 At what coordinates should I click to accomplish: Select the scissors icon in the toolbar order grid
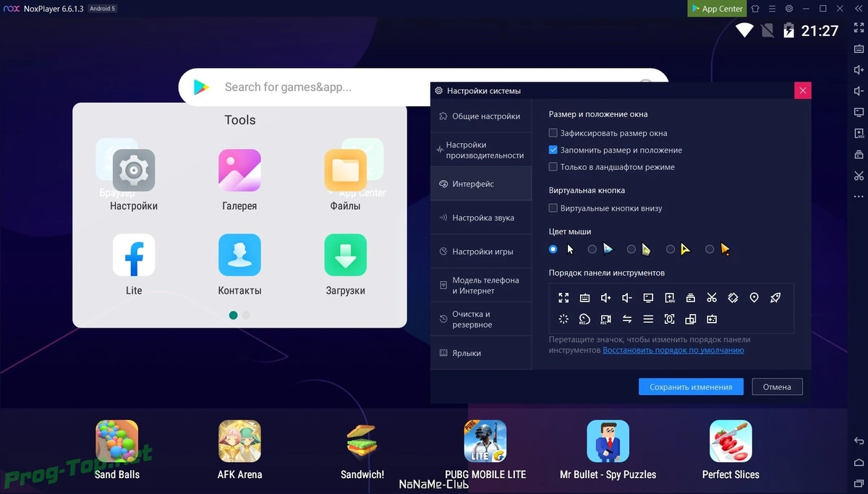click(712, 297)
